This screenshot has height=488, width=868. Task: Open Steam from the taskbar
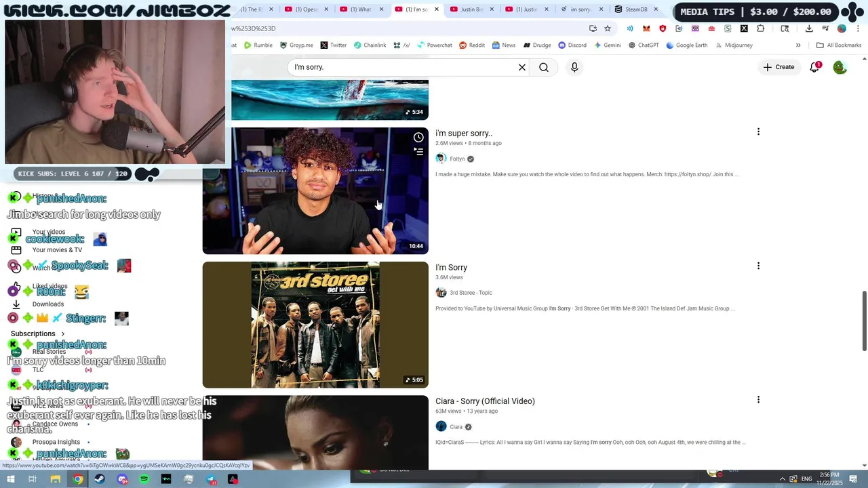pos(100,479)
